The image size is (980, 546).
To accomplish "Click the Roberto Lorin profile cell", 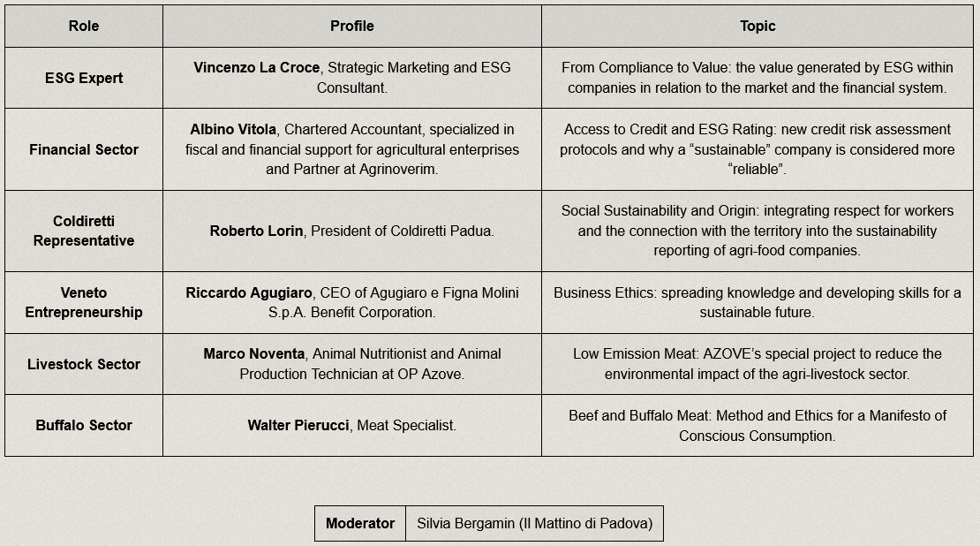I will [x=352, y=231].
